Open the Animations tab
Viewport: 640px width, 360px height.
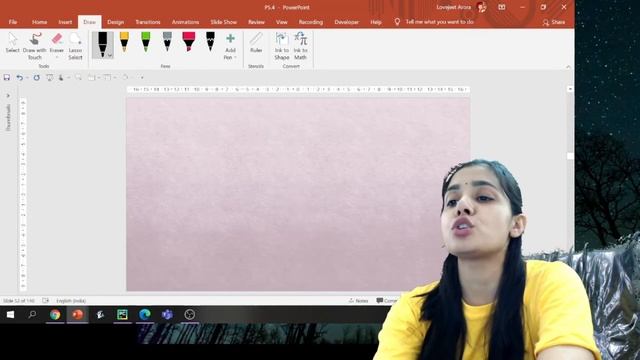[185, 22]
